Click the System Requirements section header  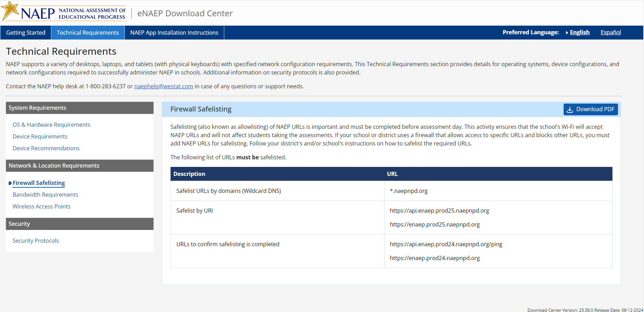pyautogui.click(x=80, y=108)
